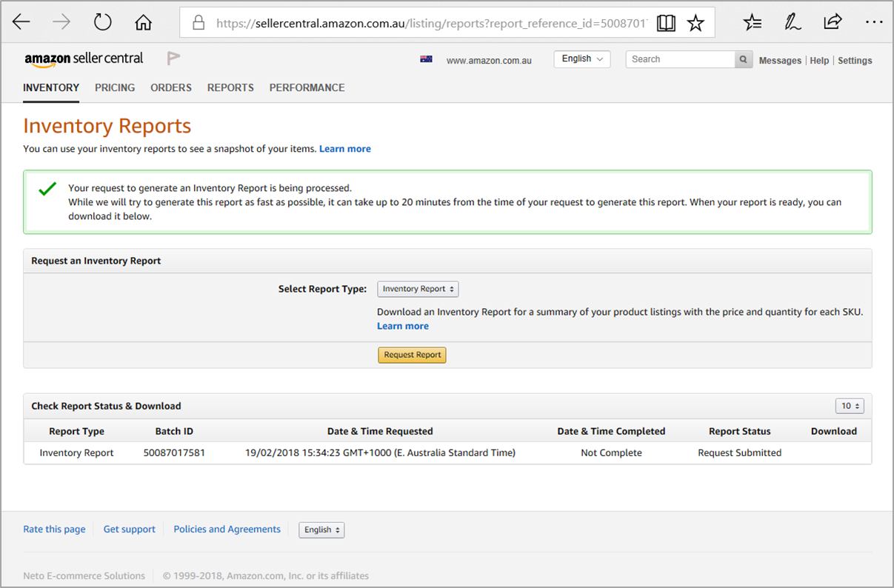Click the browser forward arrow
Viewport: 894px width, 588px height.
click(x=61, y=22)
